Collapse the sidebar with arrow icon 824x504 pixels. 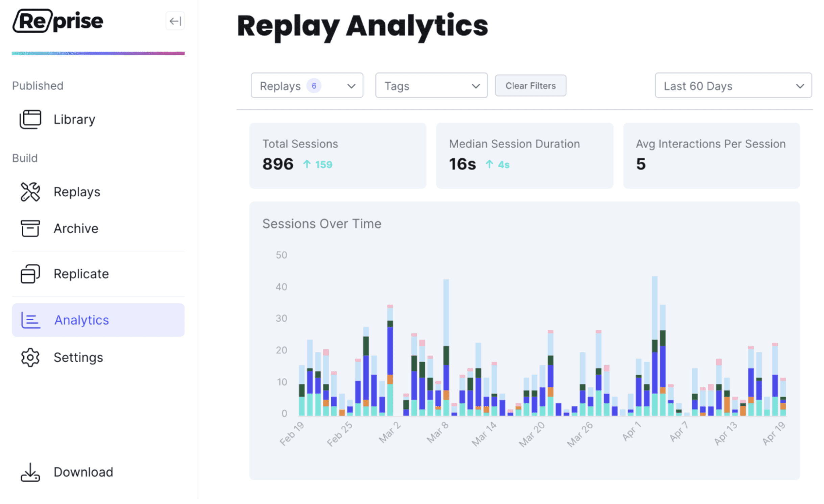coord(175,21)
